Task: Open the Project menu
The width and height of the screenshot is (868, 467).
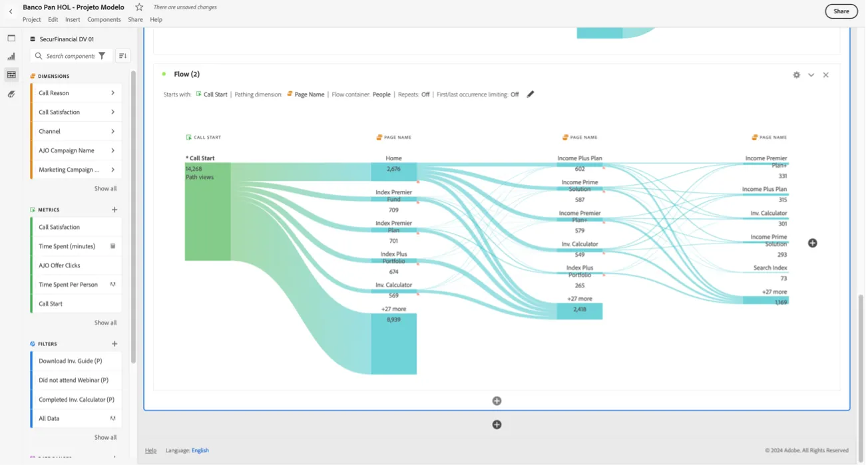Action: [32, 19]
